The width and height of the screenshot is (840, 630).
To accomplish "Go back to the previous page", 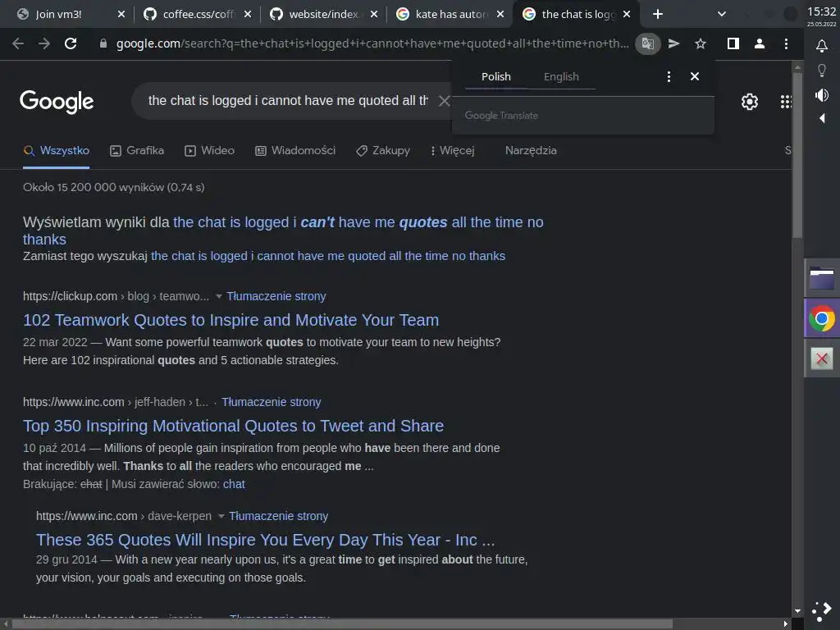I will 18,43.
